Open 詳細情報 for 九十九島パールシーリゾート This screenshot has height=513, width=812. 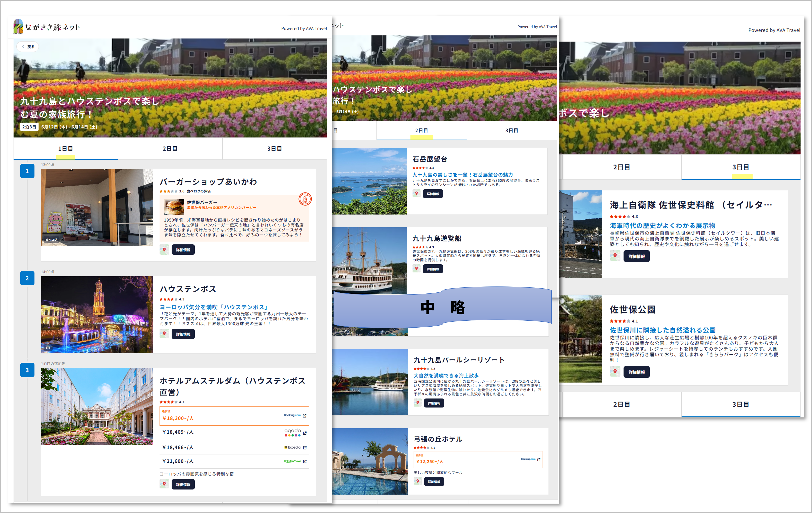[434, 403]
